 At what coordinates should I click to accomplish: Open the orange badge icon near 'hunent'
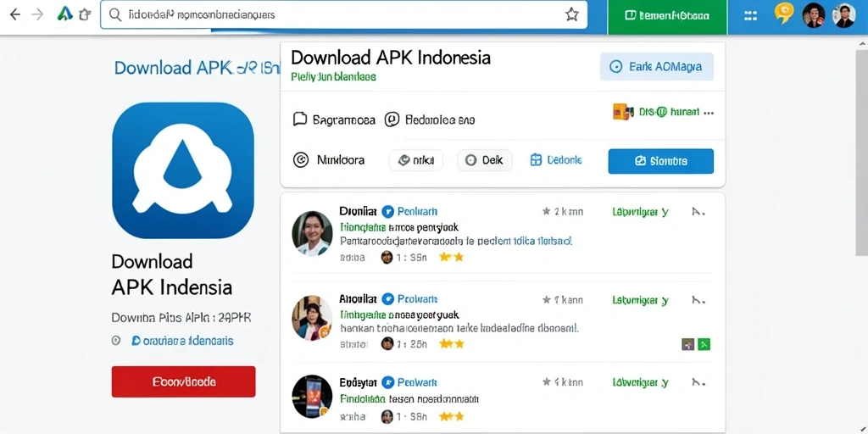[623, 112]
